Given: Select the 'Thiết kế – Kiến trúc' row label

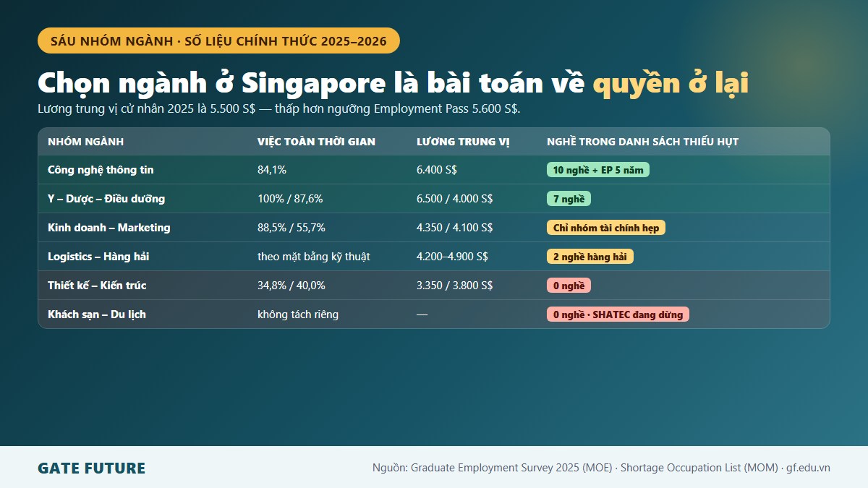Looking at the screenshot, I should tap(97, 286).
